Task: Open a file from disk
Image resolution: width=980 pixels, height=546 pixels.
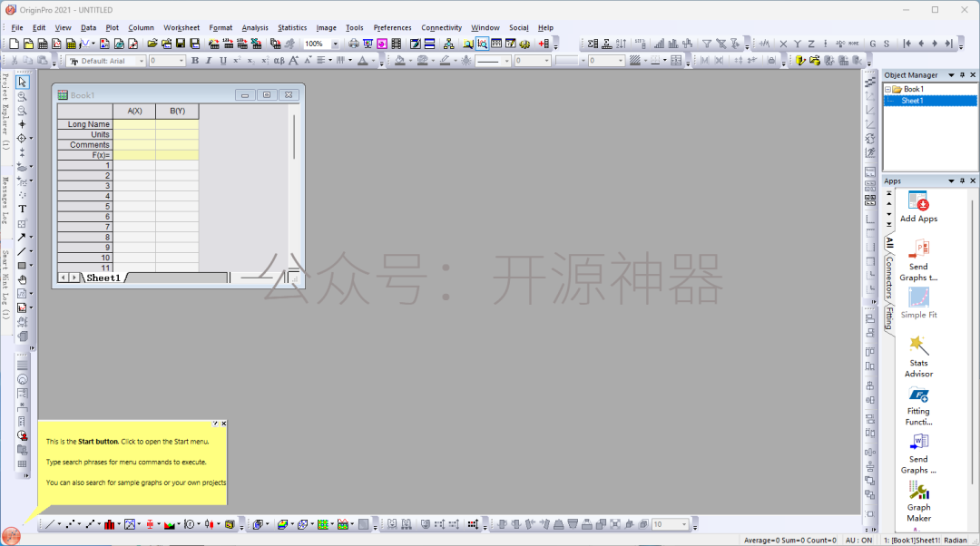Action: pos(152,44)
